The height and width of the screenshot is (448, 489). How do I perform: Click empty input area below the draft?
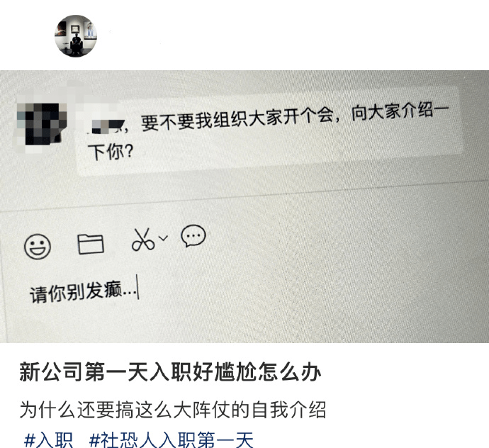(x=243, y=321)
